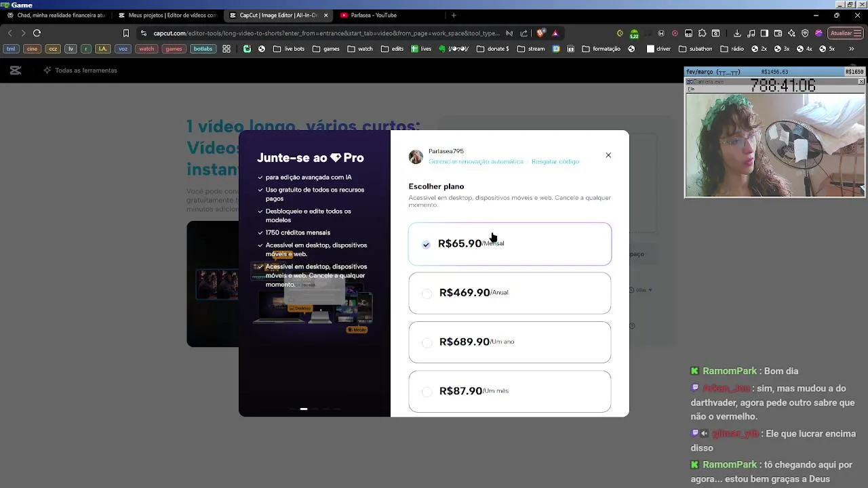Open a new browser tab
The width and height of the screenshot is (868, 488).
pyautogui.click(x=454, y=15)
